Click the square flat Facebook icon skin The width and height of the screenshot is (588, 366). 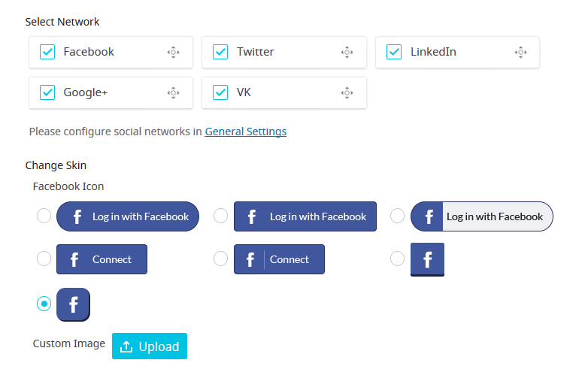tap(427, 259)
